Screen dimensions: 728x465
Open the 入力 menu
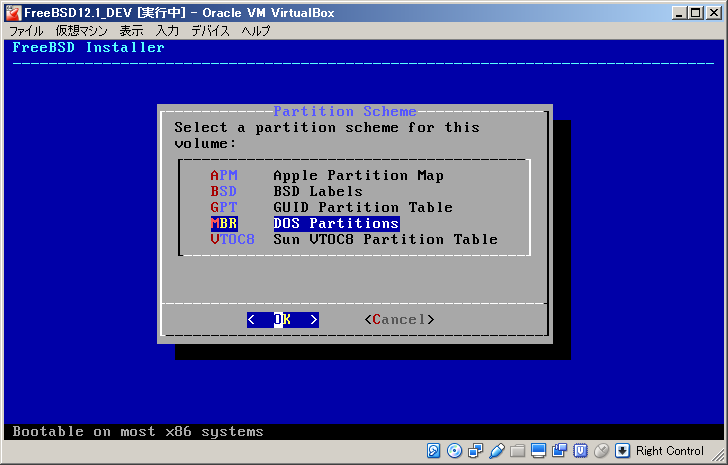(x=167, y=31)
